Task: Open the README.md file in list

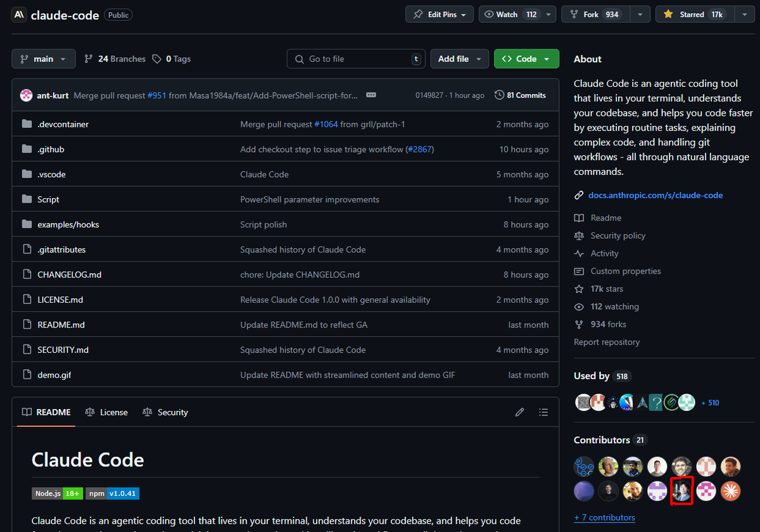Action: 61,324
